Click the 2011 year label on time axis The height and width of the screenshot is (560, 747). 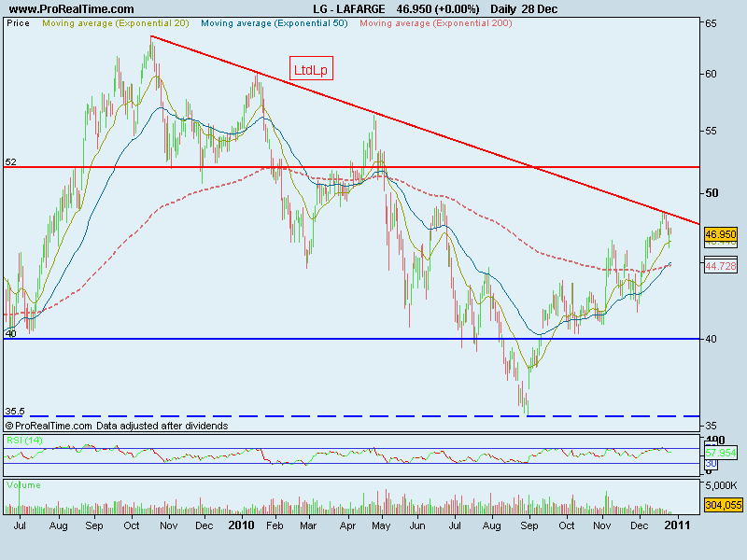pyautogui.click(x=676, y=525)
